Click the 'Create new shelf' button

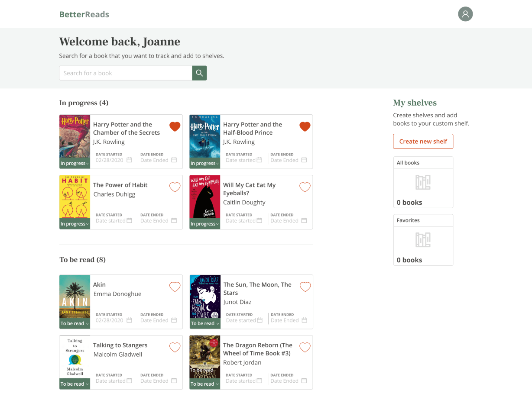click(x=423, y=142)
